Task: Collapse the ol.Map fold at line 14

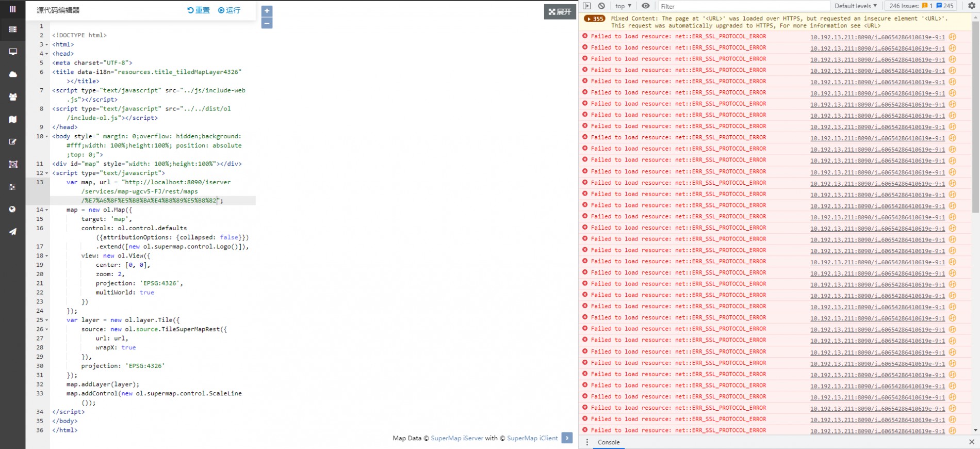Action: [47, 210]
